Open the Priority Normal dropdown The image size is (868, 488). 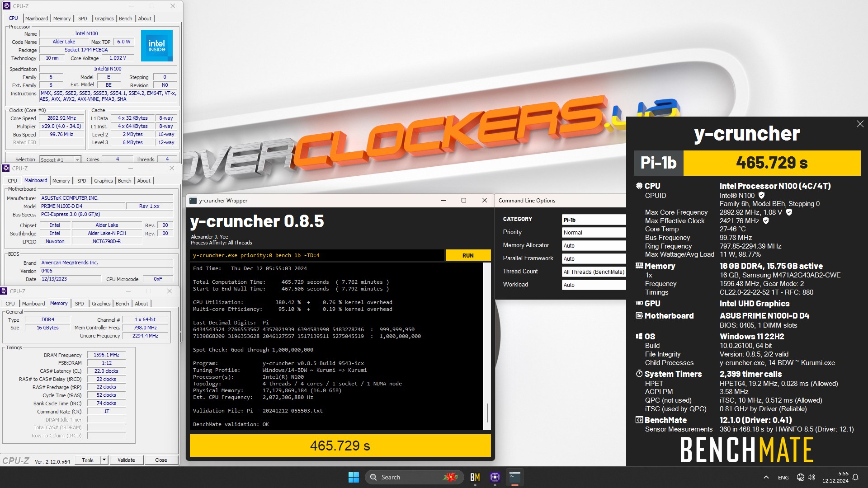click(x=594, y=232)
